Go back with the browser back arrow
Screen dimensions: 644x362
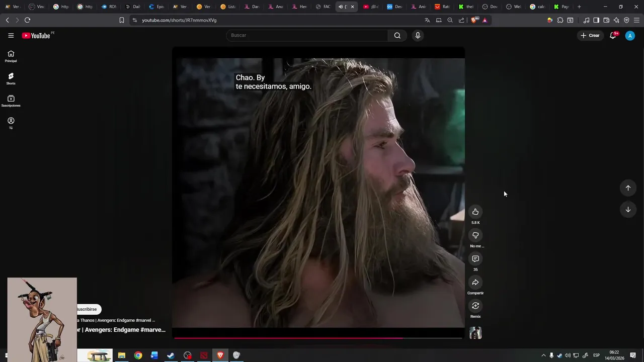click(7, 20)
